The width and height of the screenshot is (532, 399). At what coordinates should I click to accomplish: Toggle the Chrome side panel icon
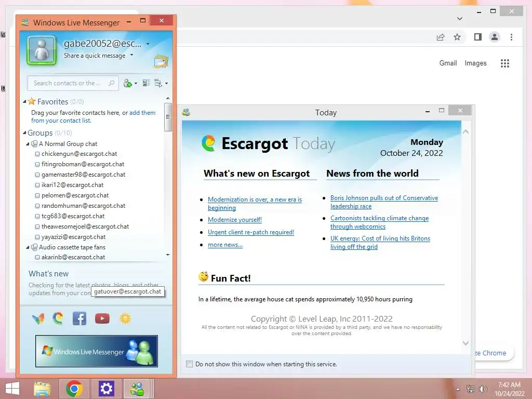pyautogui.click(x=478, y=37)
